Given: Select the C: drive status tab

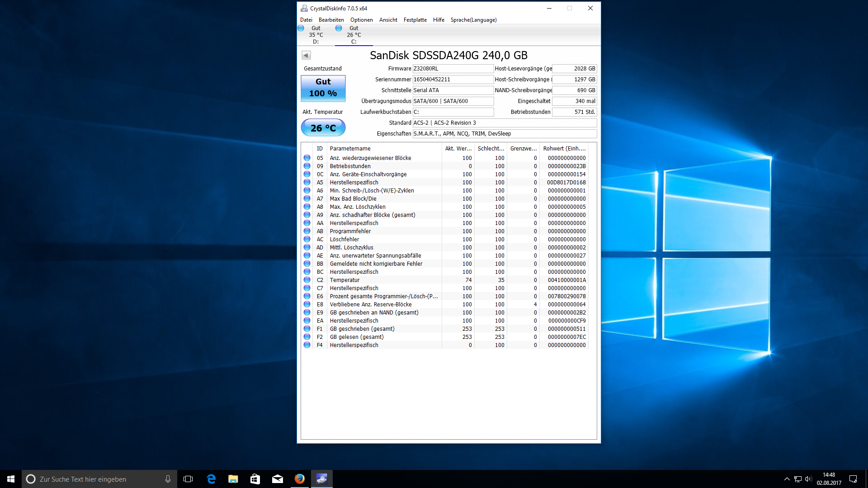Looking at the screenshot, I should click(x=354, y=35).
